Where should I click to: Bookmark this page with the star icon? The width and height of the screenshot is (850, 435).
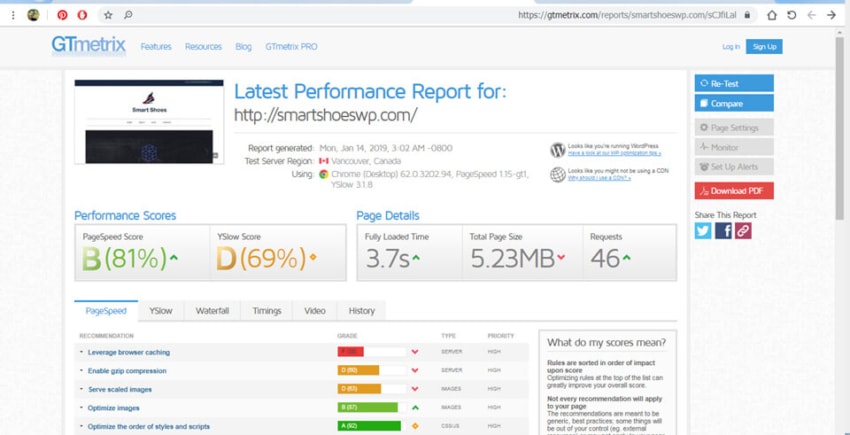tap(108, 15)
